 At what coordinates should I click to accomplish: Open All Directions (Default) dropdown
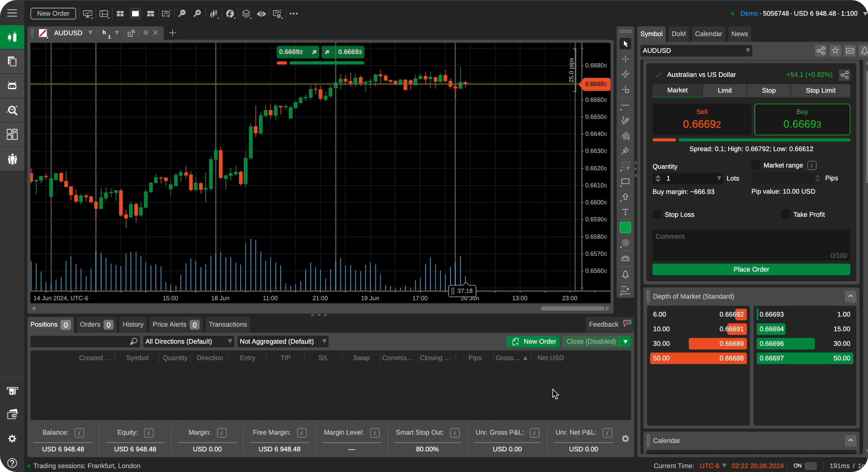[x=189, y=341]
